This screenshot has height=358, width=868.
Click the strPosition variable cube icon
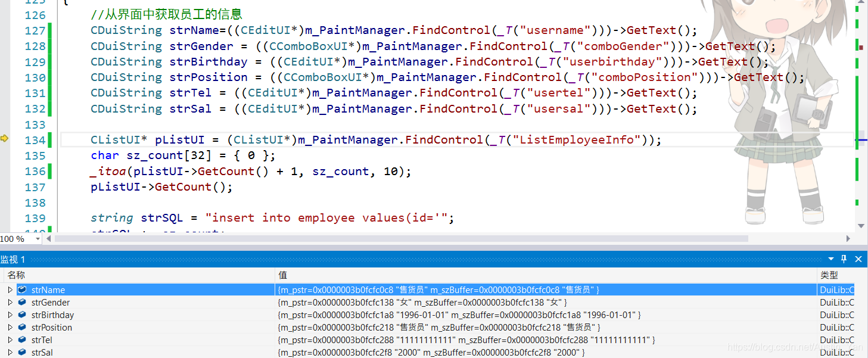coord(23,328)
